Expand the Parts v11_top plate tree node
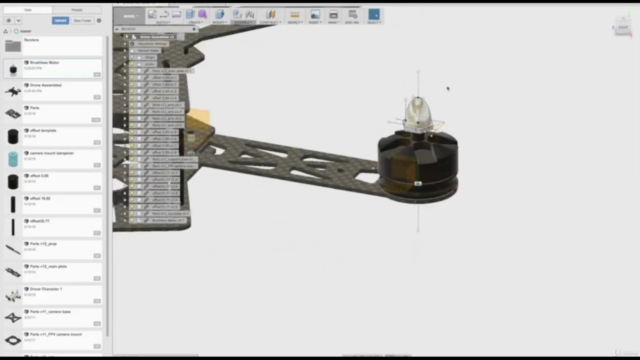Screen dimensions: 640x360 click(x=125, y=213)
